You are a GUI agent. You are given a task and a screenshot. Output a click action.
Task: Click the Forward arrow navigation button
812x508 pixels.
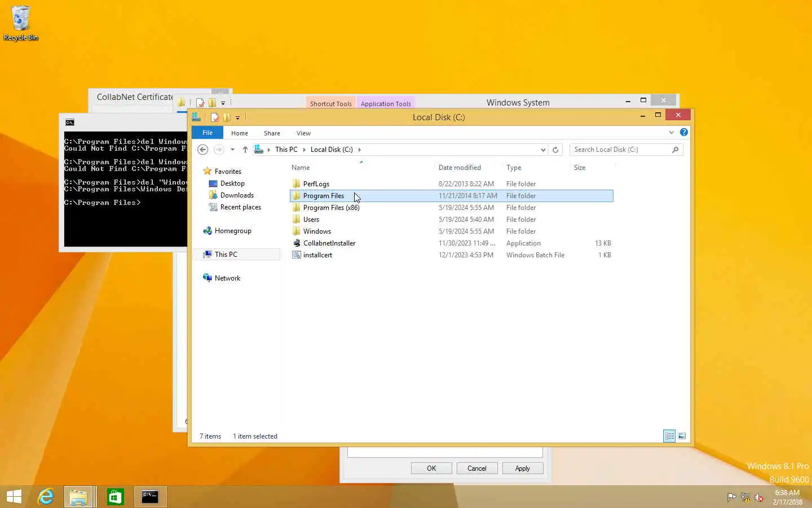click(x=219, y=150)
